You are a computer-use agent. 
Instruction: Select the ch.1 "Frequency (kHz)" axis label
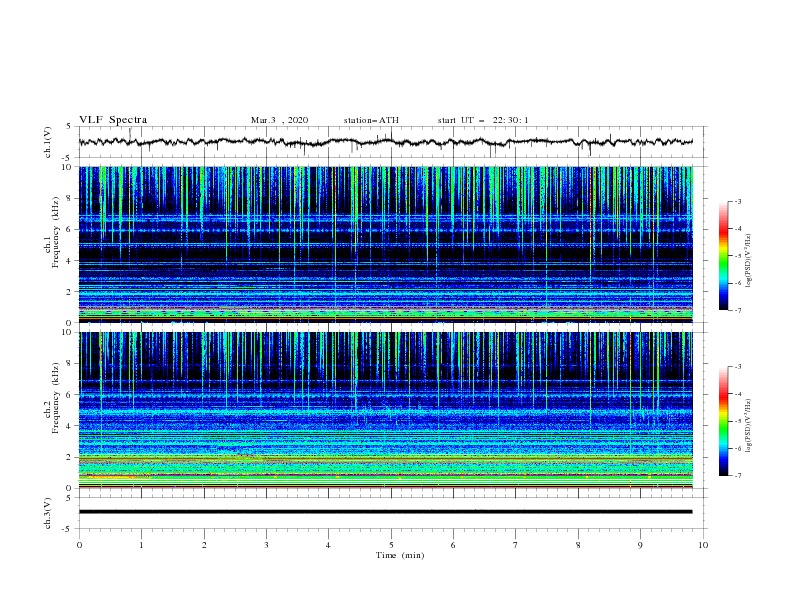point(55,232)
